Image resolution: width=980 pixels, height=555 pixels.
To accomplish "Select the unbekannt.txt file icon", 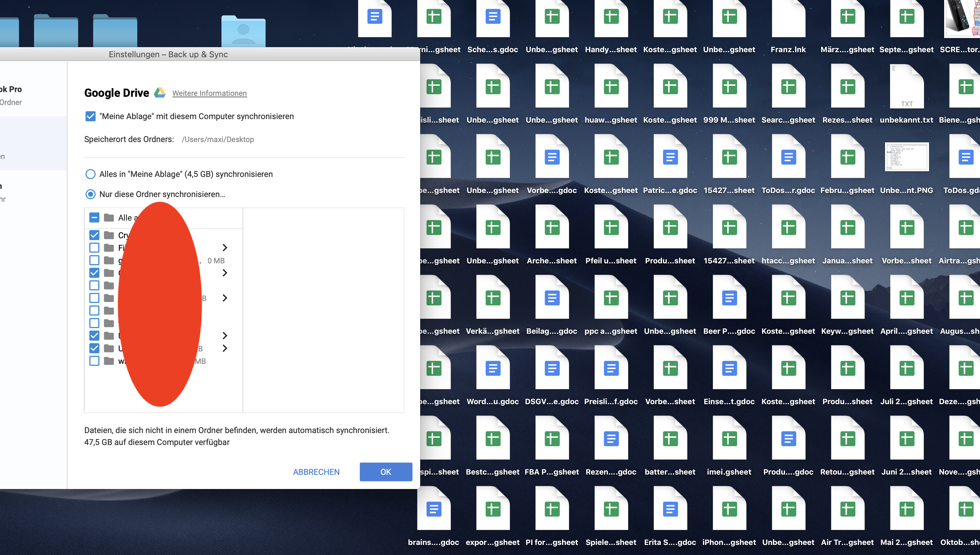I will (906, 87).
